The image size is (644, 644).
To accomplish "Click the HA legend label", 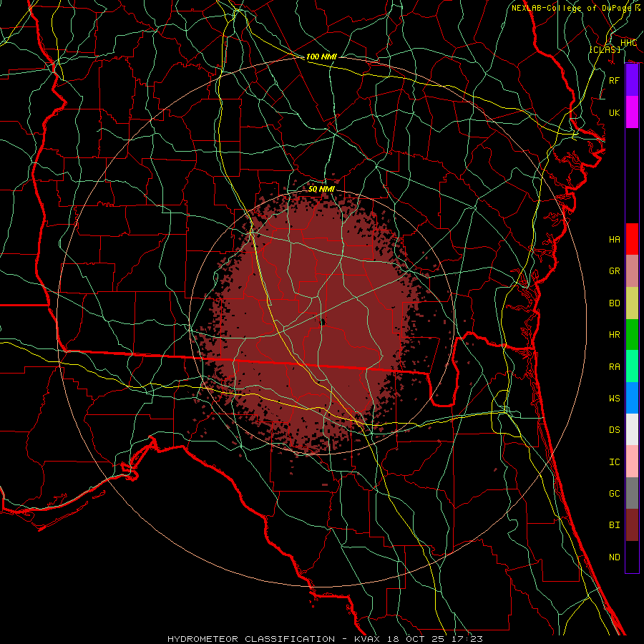I will pos(615,240).
